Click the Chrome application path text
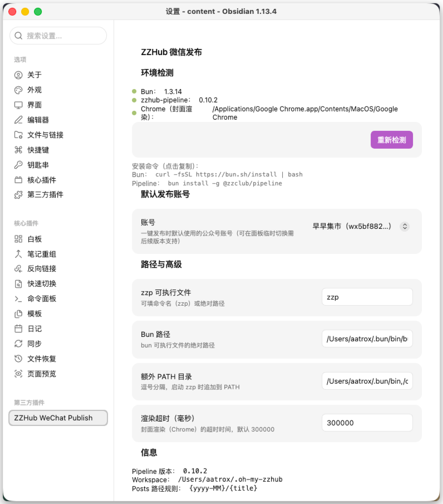Screen dimensions: 443x504 tap(305, 113)
